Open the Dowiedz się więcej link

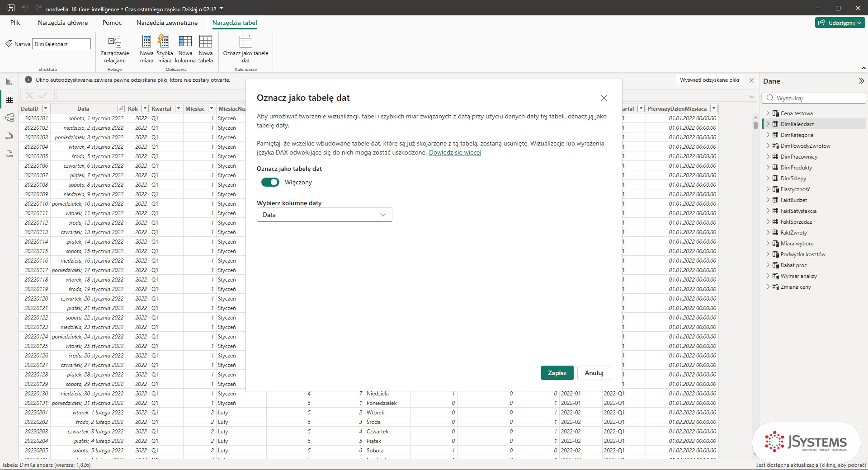(x=455, y=152)
